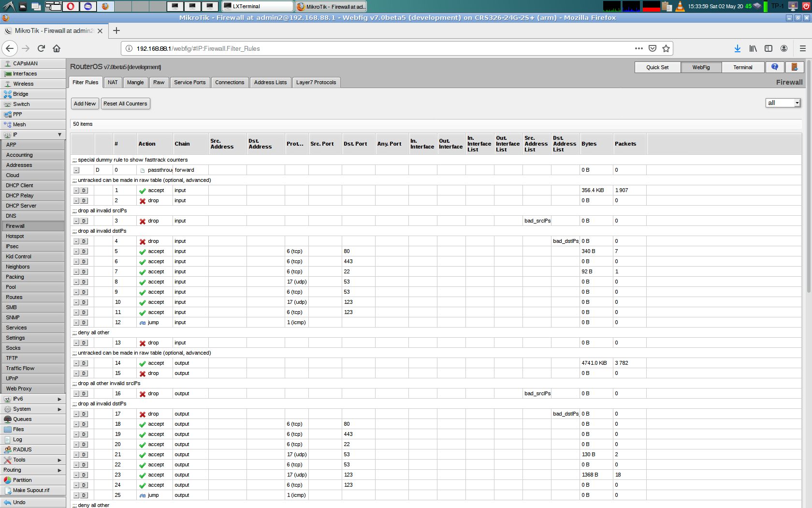This screenshot has height=508, width=812.
Task: Show site information for 192.168.88.1
Action: click(x=129, y=48)
